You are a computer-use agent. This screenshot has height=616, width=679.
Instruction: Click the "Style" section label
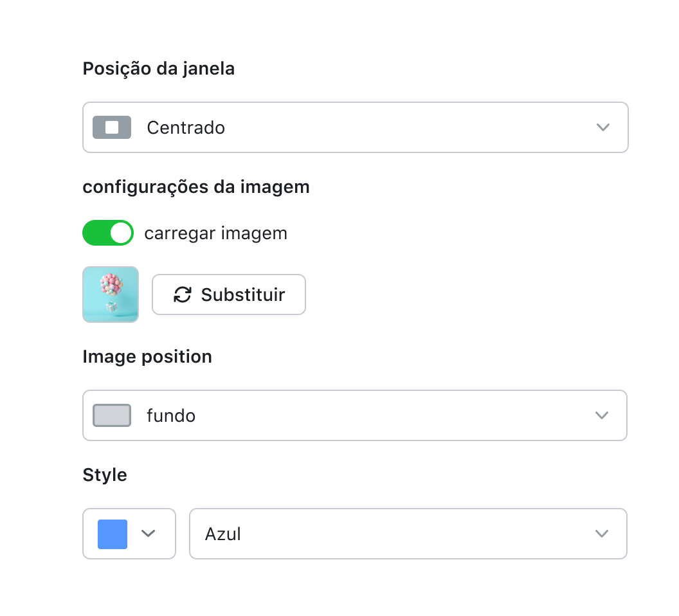tap(105, 475)
